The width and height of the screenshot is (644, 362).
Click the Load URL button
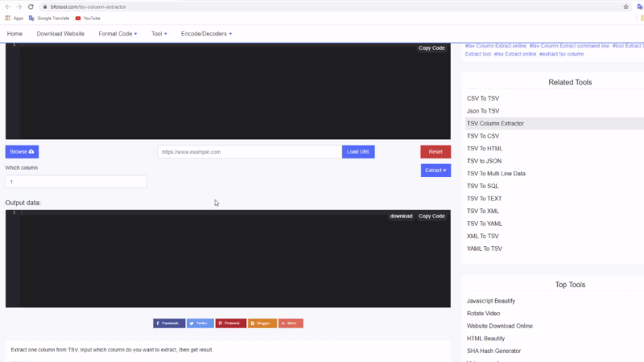(358, 151)
